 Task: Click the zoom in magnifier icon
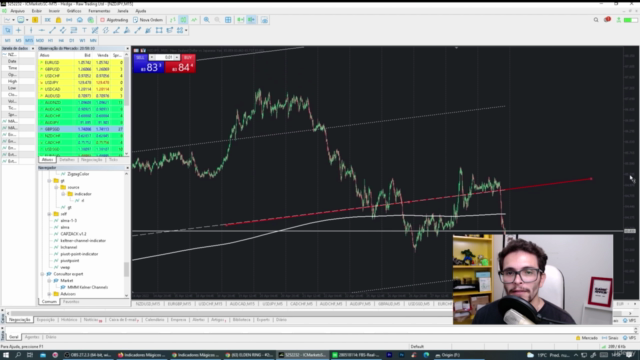pyautogui.click(x=207, y=20)
